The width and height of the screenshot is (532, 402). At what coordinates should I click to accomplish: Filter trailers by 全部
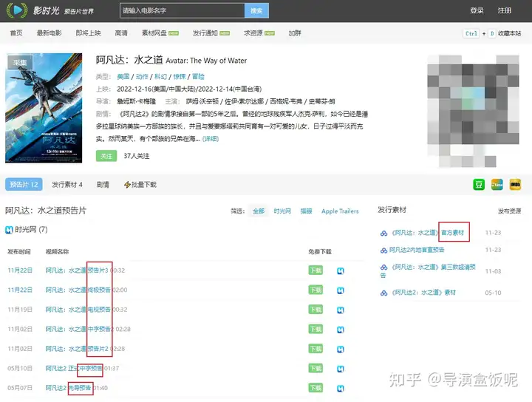[x=259, y=211]
